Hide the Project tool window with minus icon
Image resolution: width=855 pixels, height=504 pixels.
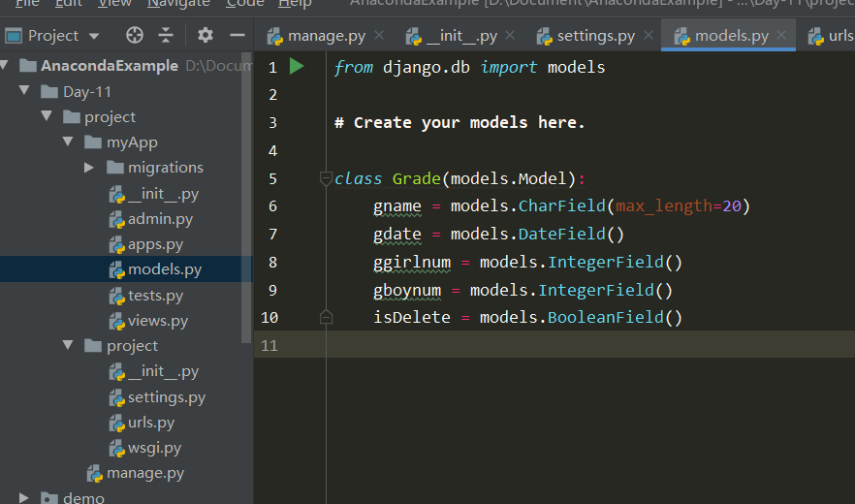[237, 36]
